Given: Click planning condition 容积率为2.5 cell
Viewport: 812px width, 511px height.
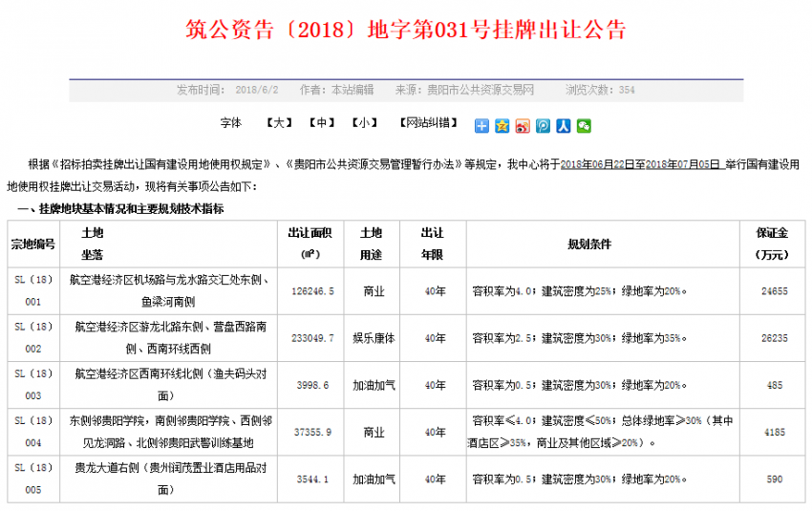Looking at the screenshot, I should tap(603, 338).
